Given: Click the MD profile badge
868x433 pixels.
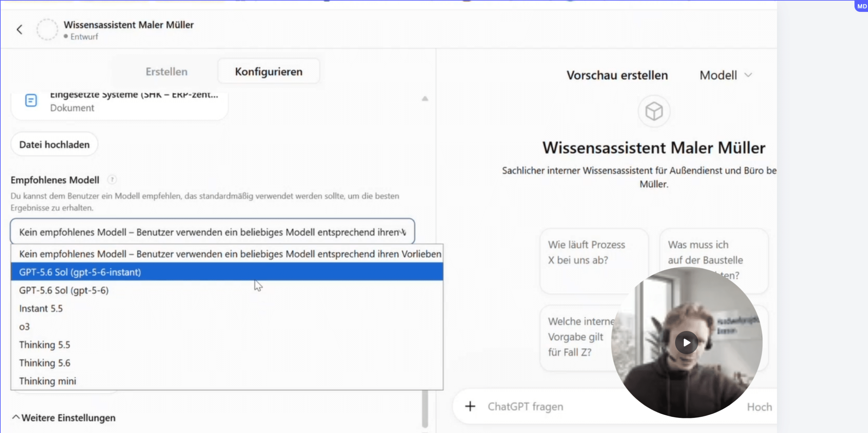Looking at the screenshot, I should tap(862, 6).
